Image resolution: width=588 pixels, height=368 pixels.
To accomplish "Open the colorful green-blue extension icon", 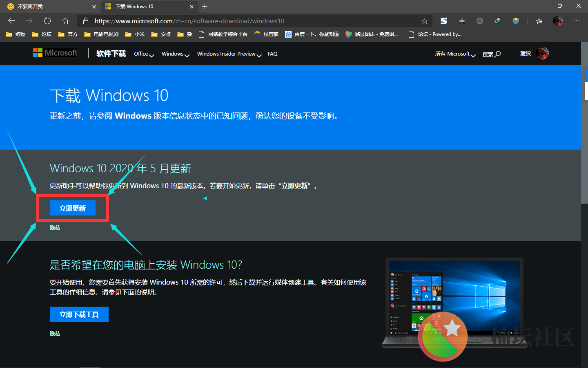I will pos(498,21).
